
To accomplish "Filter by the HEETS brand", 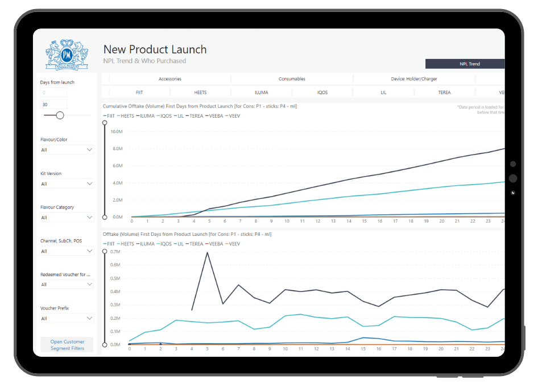I will (x=200, y=92).
